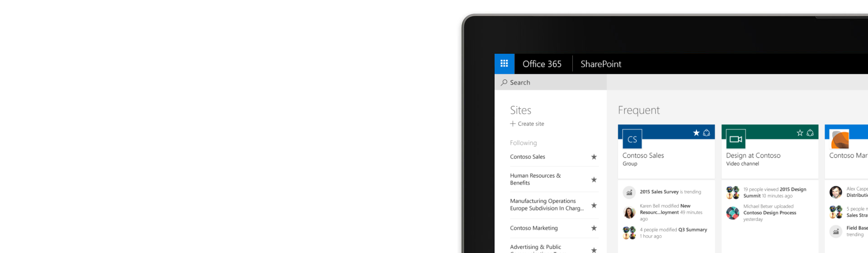Open Contoso Sales in Following list
The height and width of the screenshot is (253, 868).
point(528,157)
